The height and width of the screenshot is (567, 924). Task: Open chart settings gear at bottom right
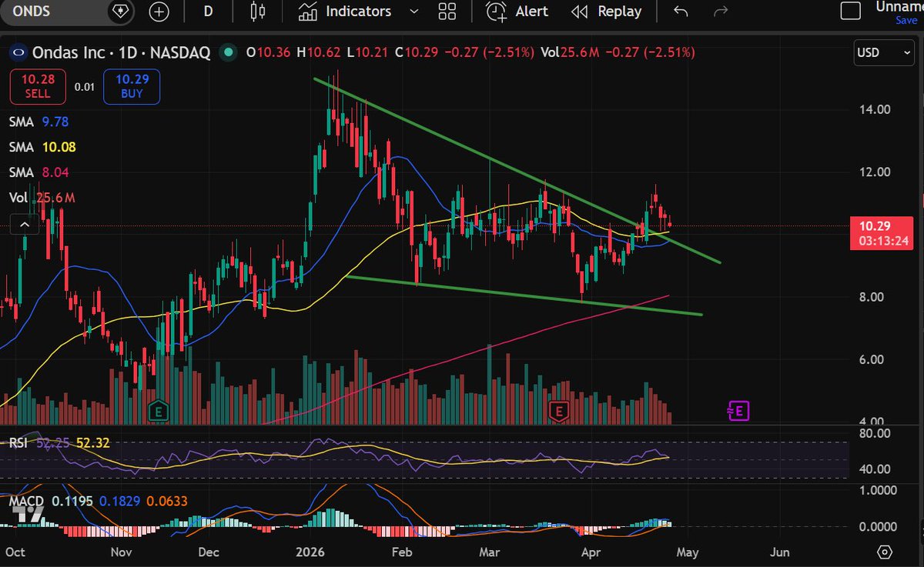[884, 552]
